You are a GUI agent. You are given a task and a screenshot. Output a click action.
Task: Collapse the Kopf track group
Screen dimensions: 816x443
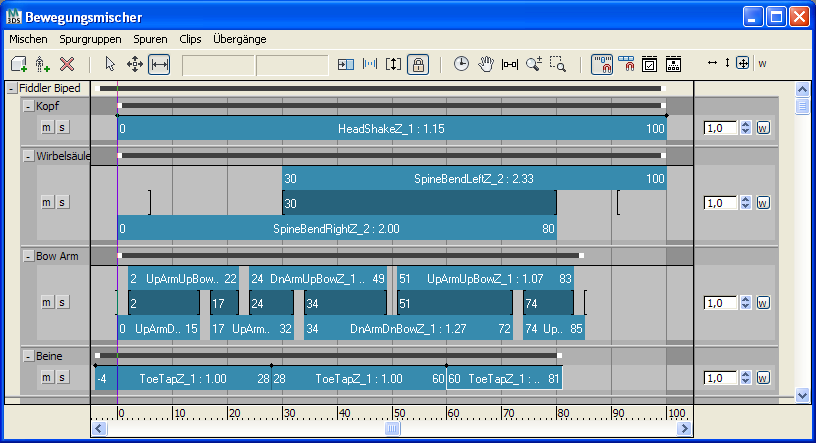29,107
